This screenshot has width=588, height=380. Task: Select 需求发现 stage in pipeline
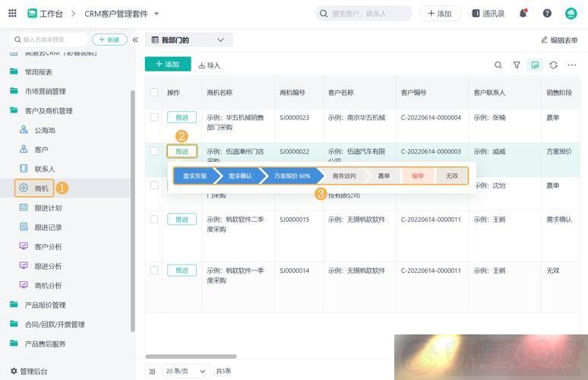point(195,176)
